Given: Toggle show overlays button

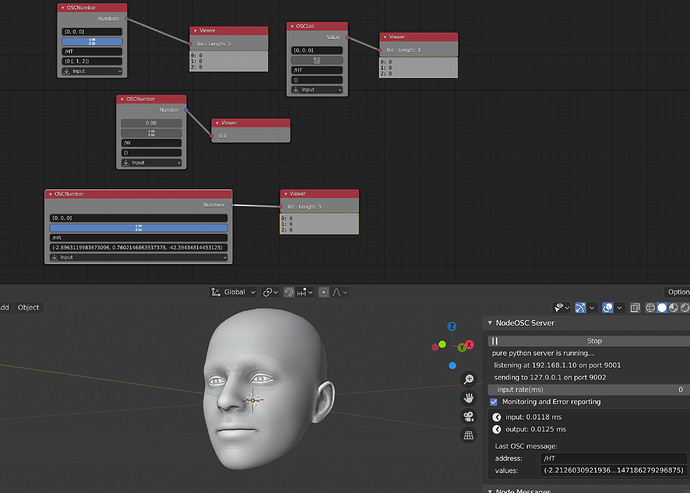Looking at the screenshot, I should click(608, 308).
